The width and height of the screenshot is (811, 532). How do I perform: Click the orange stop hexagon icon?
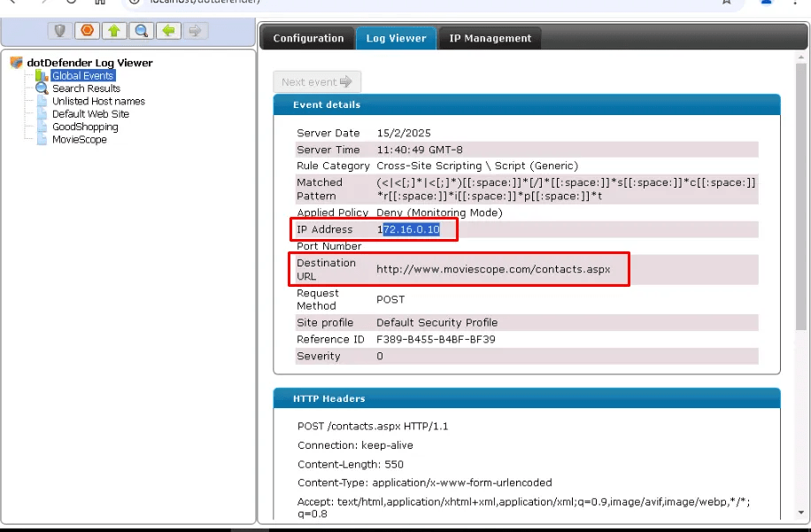point(87,31)
